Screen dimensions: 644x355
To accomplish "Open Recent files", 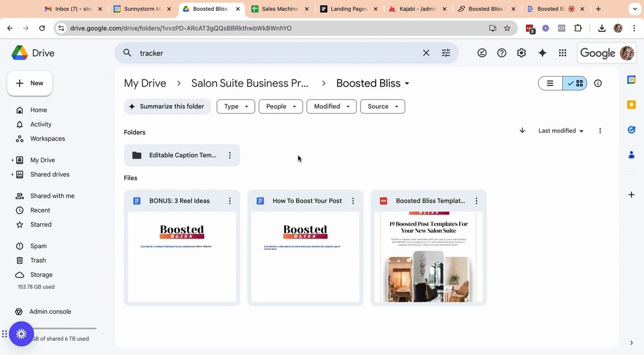I will click(x=40, y=210).
